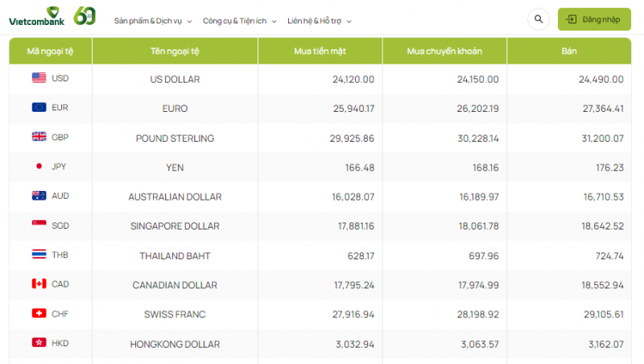
Task: Select the SINGAPORE DOLLAR currency name
Action: pos(175,226)
